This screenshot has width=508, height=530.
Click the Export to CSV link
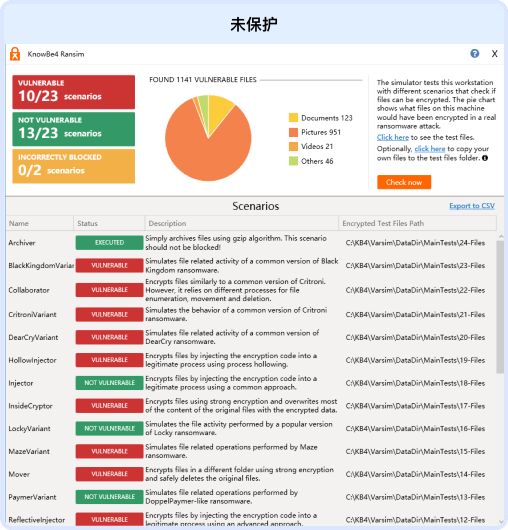click(472, 206)
